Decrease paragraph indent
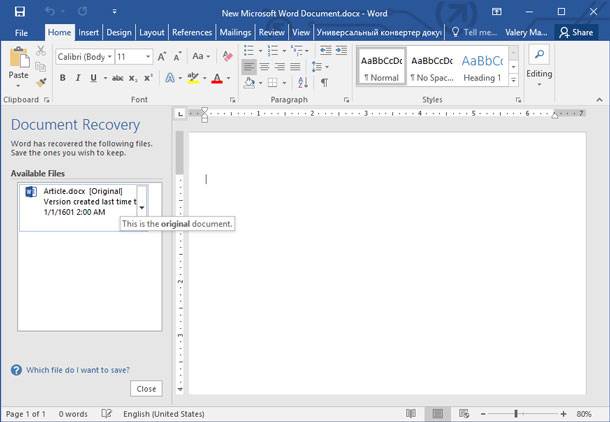 326,51
